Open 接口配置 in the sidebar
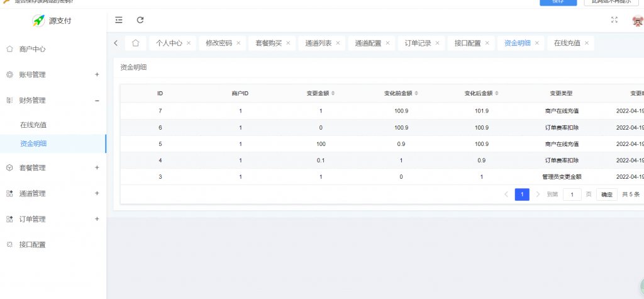Image resolution: width=644 pixels, height=299 pixels. click(32, 244)
